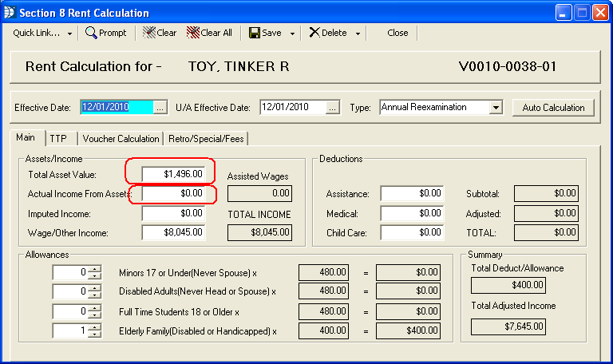This screenshot has width=613, height=364.
Task: Click the Imputed Income field
Action: click(x=173, y=213)
